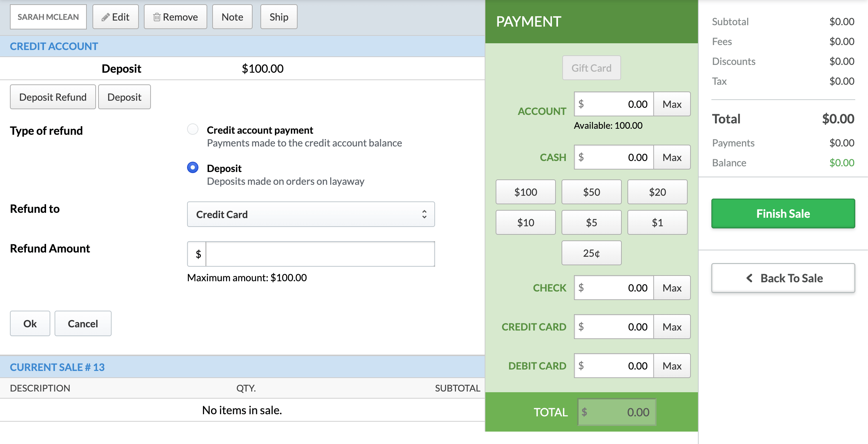868x444 pixels.
Task: Click the Deposit Refund action button
Action: (x=52, y=97)
